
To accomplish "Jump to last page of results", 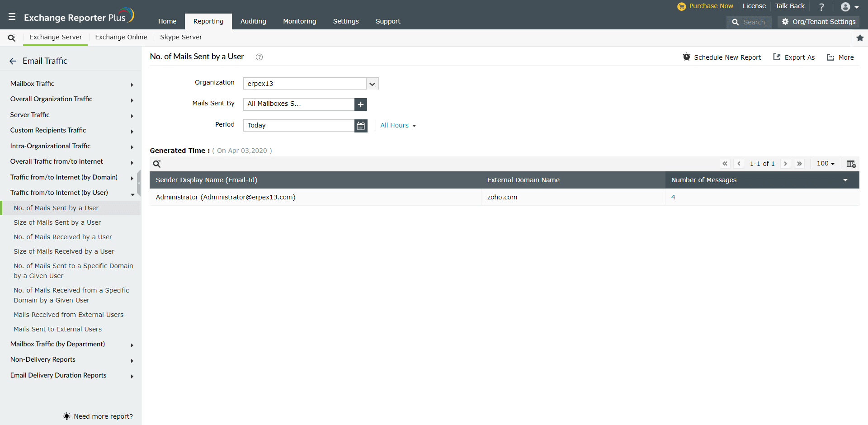I will click(799, 164).
